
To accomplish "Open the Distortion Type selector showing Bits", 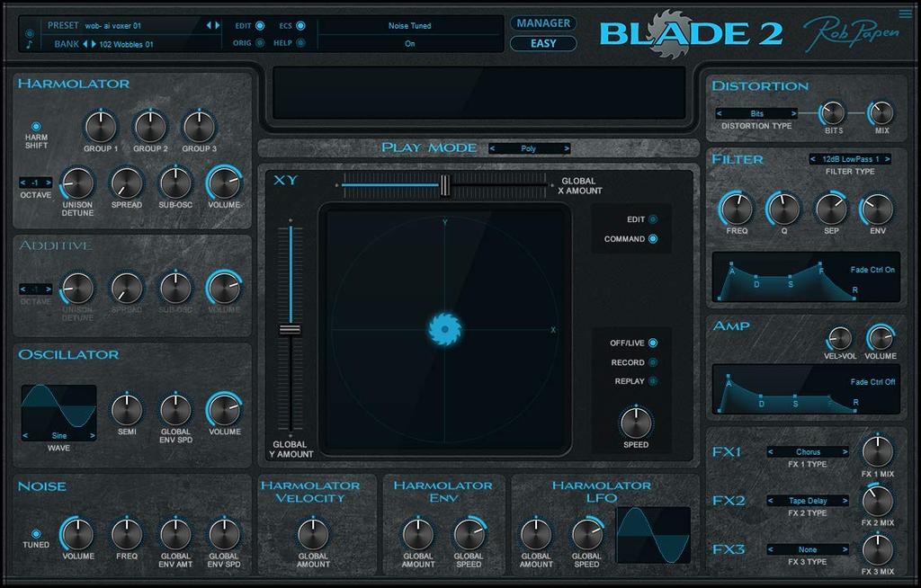I will (756, 114).
